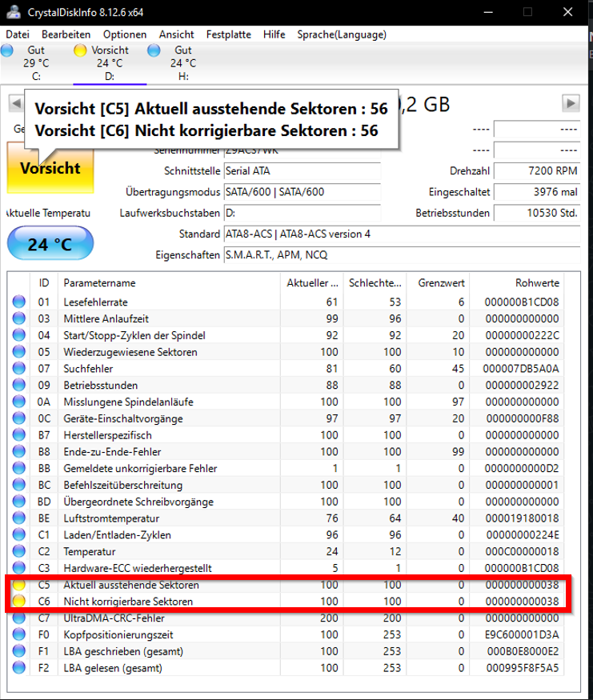Click the status icon of Befehlszeitüberschreitung row
The image size is (593, 700).
point(18,485)
